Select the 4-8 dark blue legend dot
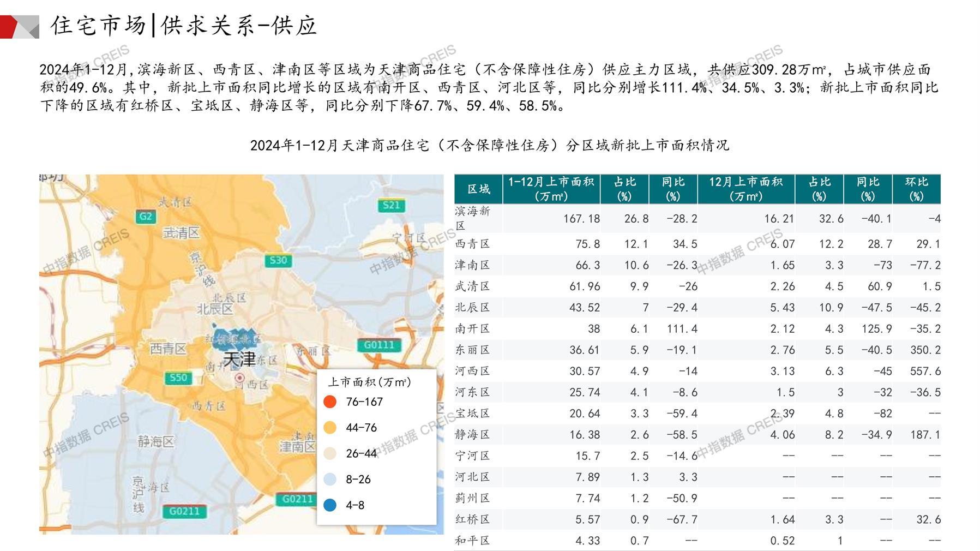This screenshot has width=980, height=551. click(330, 505)
